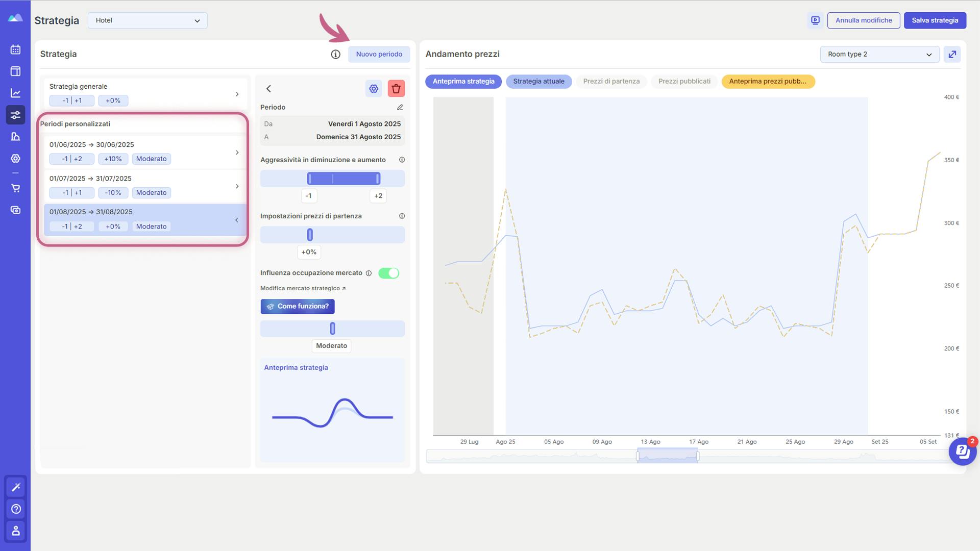Screen dimensions: 980x551
Task: Expand the 01/06/2025 → 30/06/2025 period
Action: 237,152
